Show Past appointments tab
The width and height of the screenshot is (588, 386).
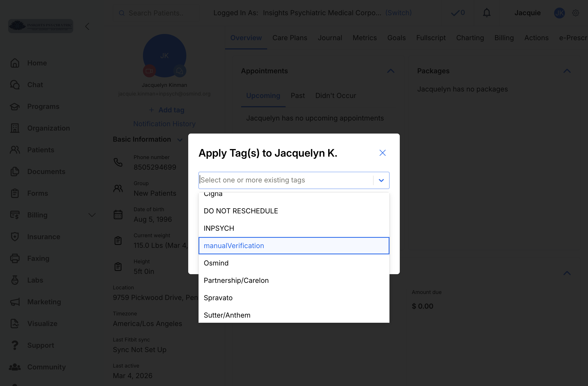(298, 96)
